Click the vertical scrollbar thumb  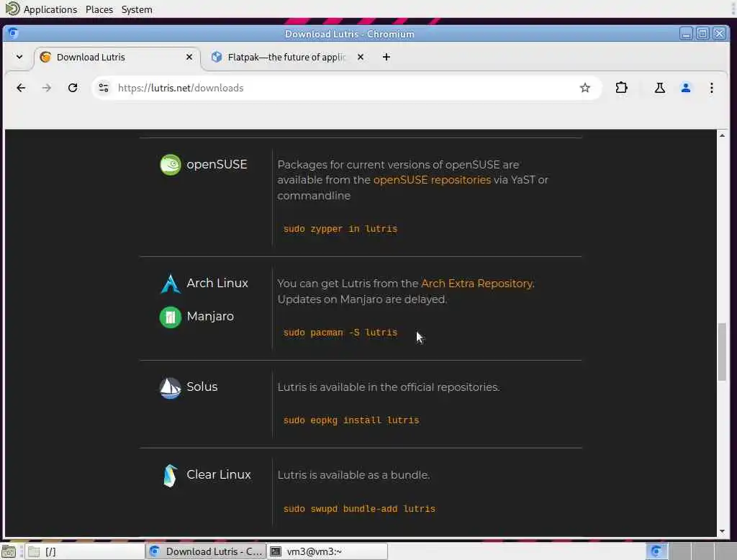point(722,352)
